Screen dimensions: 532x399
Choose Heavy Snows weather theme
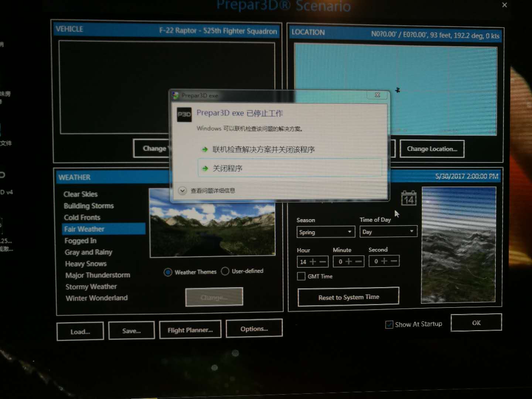click(86, 264)
